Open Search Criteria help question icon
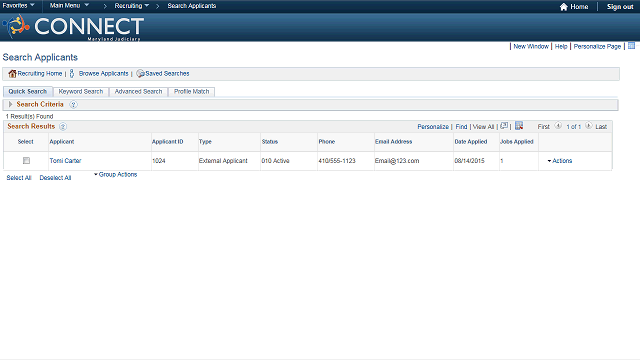Viewport: 640px width, 360px height. [x=73, y=104]
